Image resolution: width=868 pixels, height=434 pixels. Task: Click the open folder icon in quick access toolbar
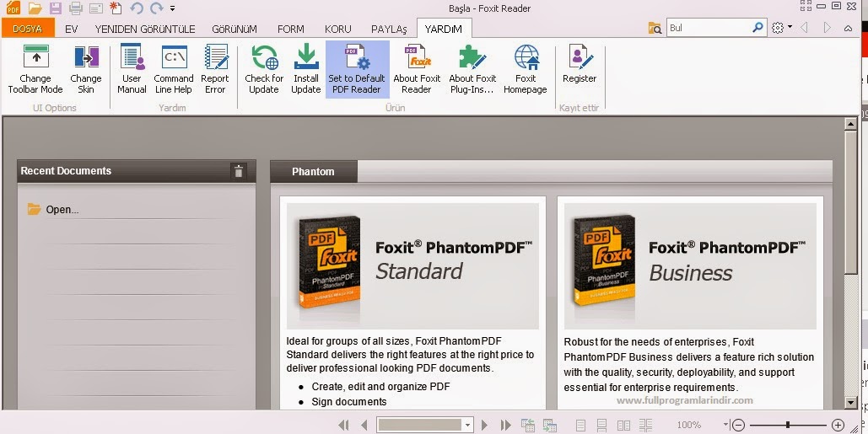point(35,8)
